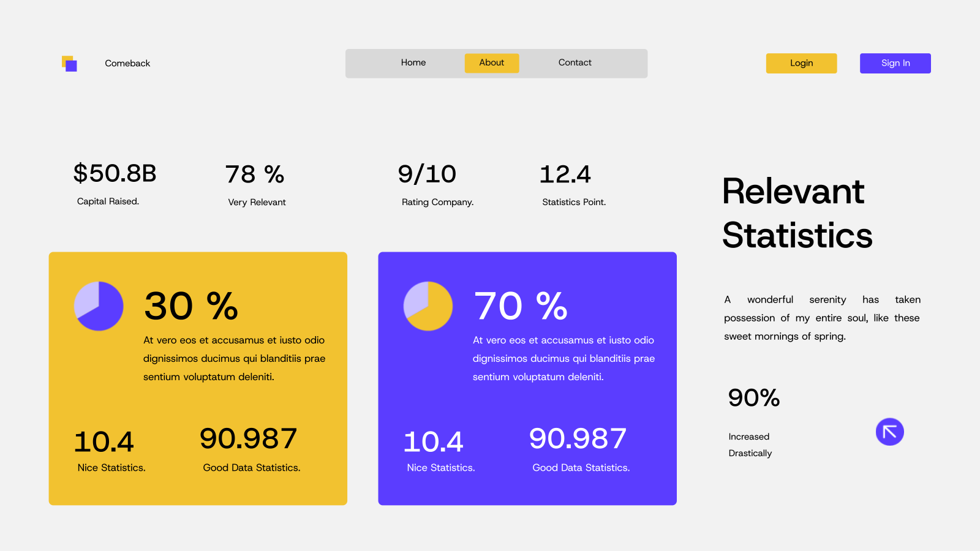The height and width of the screenshot is (551, 980).
Task: Click the Relevant Statistics heading
Action: click(x=797, y=213)
